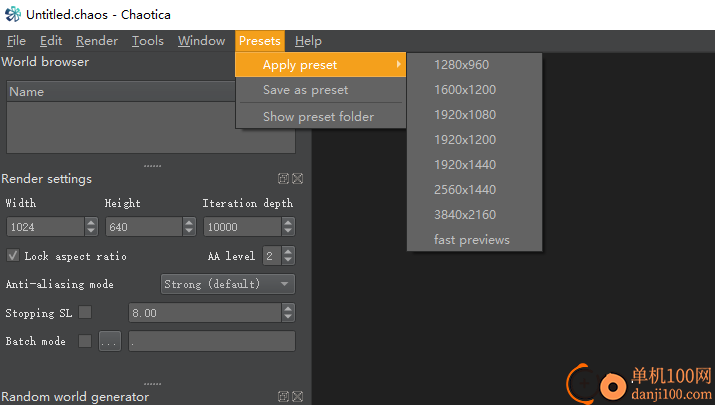This screenshot has width=715, height=405.
Task: Click the Stopping SL value stepper
Action: (288, 313)
